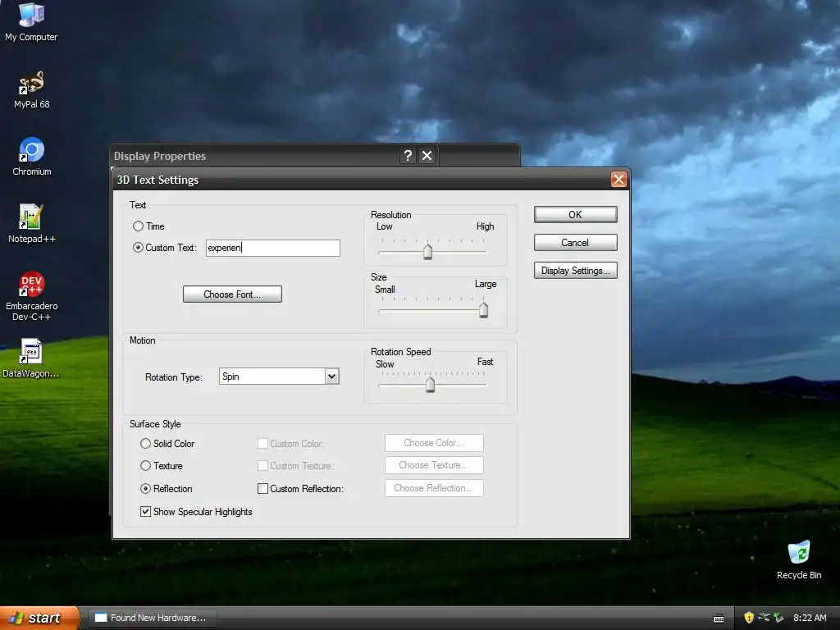840x630 pixels.
Task: Click the Rotation Speed slider thumb
Action: click(x=430, y=384)
